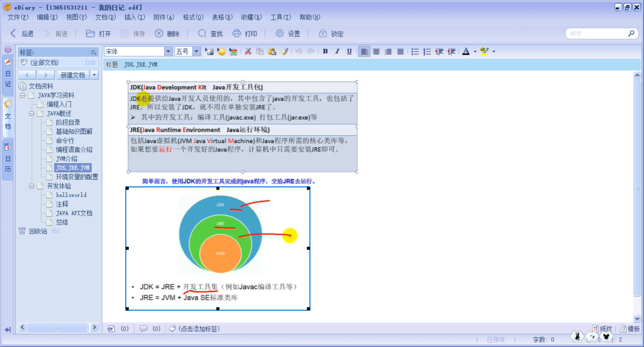Click the 打印 print button
Image resolution: width=644 pixels, height=347 pixels.
point(245,34)
